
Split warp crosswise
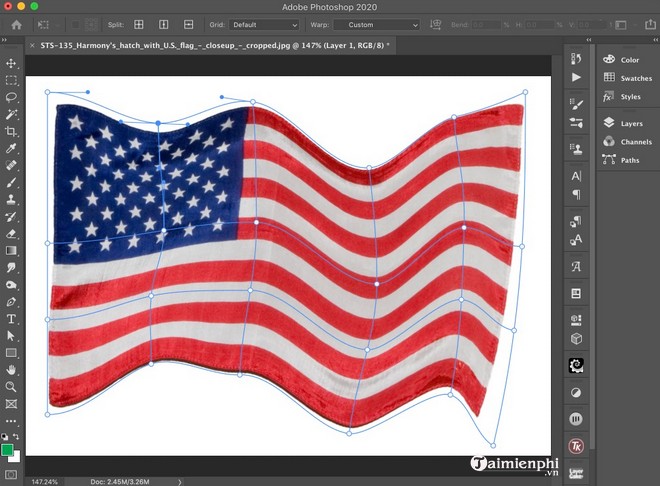pyautogui.click(x=139, y=25)
